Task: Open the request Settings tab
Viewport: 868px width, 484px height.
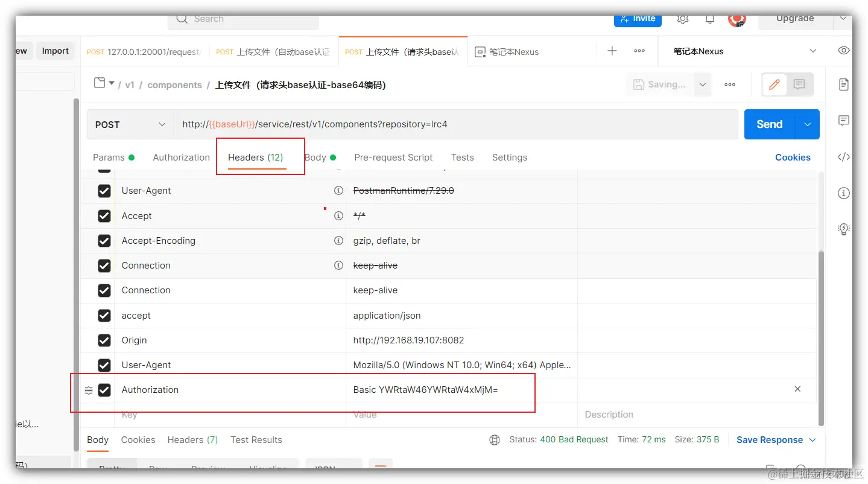Action: (x=510, y=158)
